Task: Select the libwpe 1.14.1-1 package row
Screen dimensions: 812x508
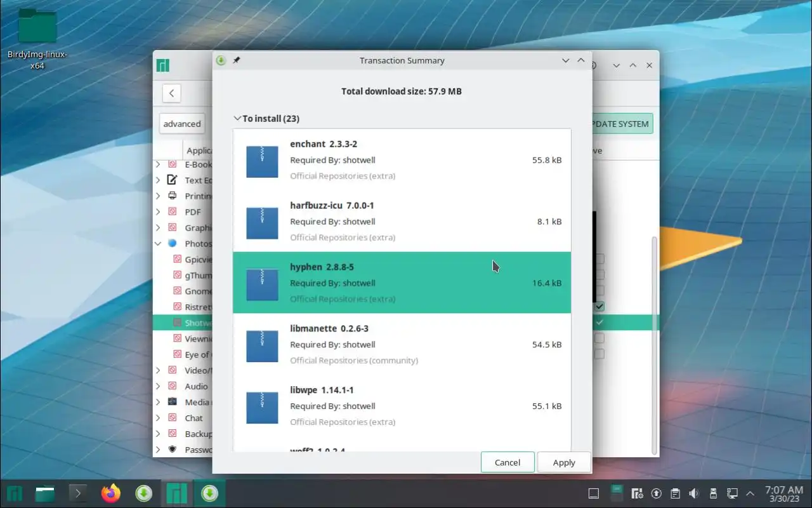Action: click(402, 406)
